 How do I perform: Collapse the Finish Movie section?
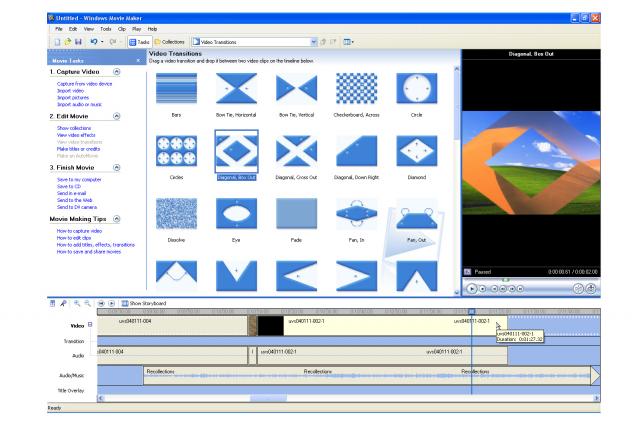(116, 168)
